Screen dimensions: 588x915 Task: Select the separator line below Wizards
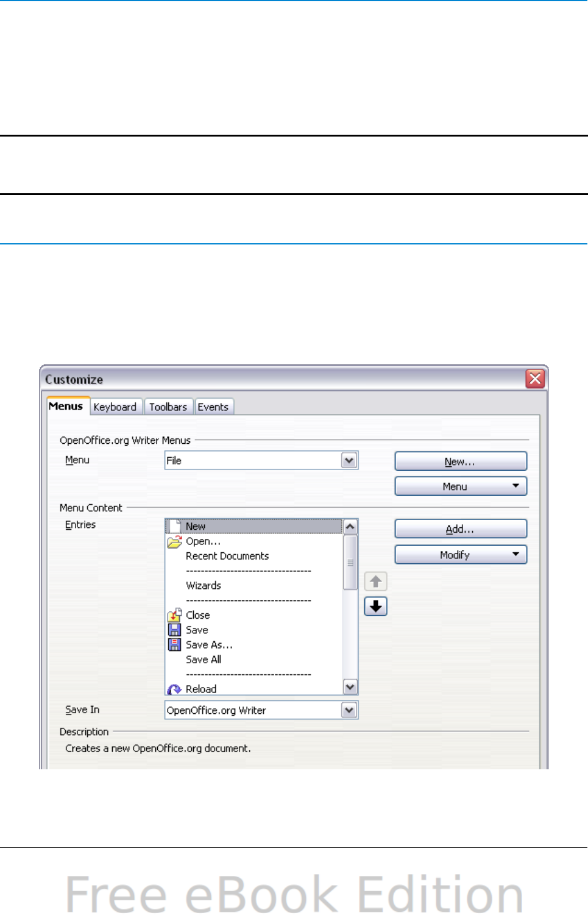point(249,600)
